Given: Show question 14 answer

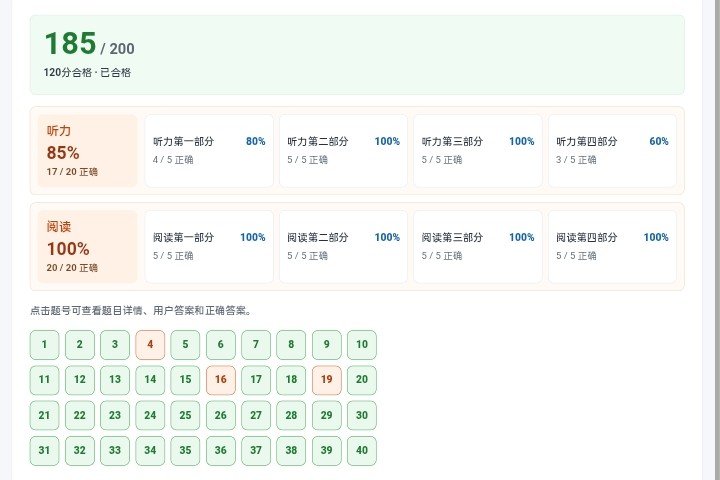Looking at the screenshot, I should [x=150, y=380].
